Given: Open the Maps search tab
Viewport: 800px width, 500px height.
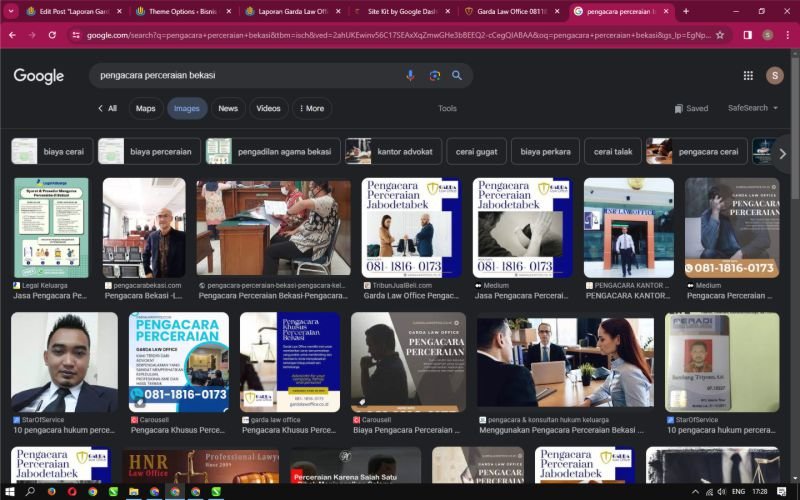Looking at the screenshot, I should 146,108.
